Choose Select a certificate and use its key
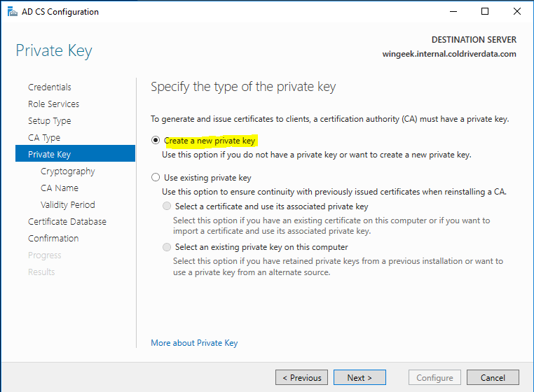This screenshot has height=392, width=534. pos(167,206)
